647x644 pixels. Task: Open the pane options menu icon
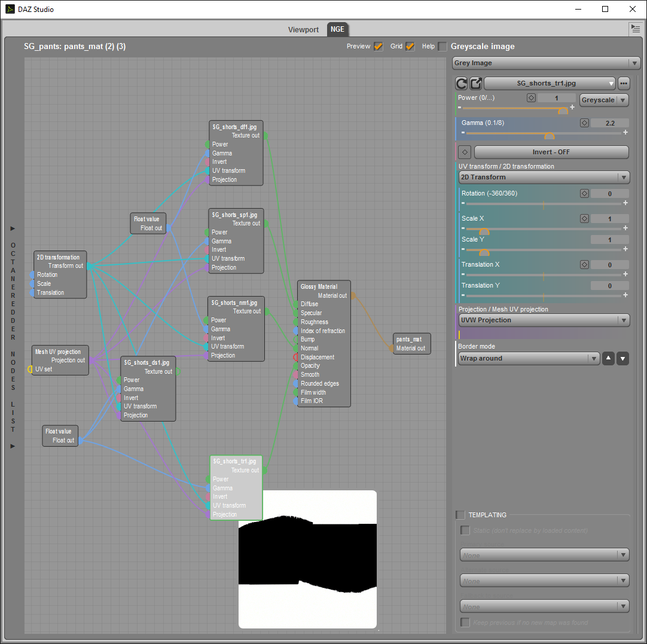coord(636,29)
